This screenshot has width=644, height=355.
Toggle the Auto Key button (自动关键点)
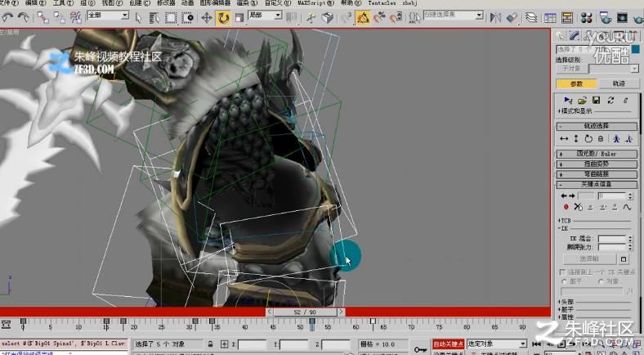[x=448, y=344]
